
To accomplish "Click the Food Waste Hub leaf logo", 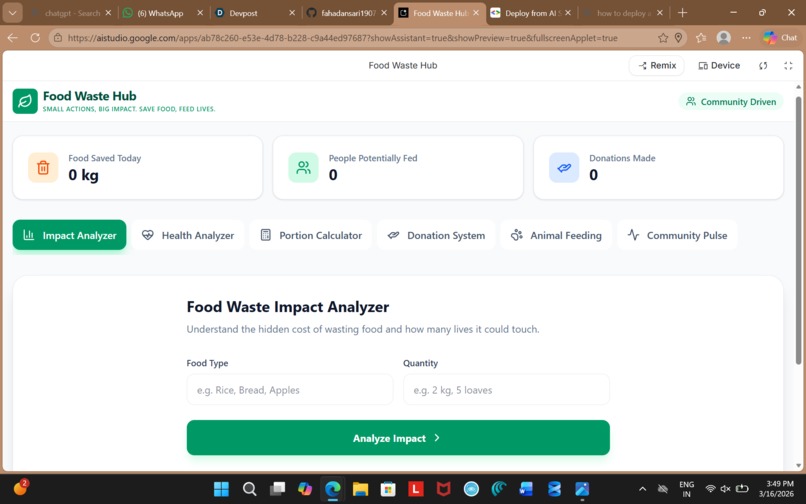I will 25,101.
